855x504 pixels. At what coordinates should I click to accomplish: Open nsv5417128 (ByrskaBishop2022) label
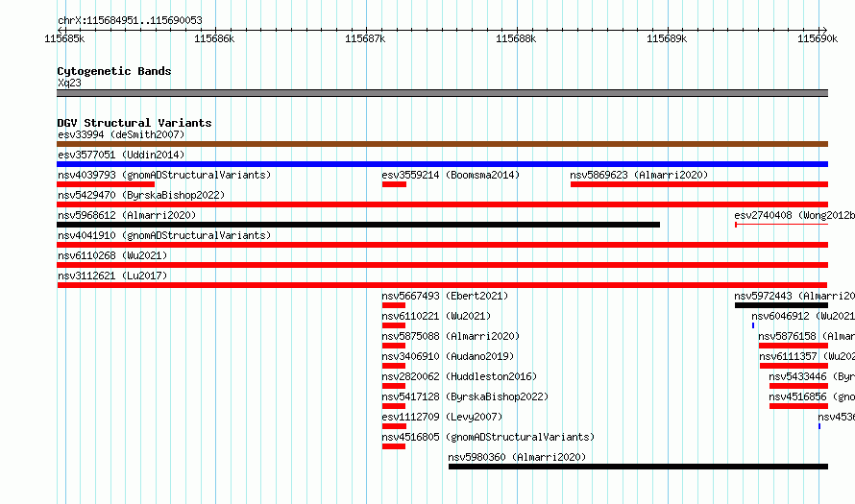(465, 396)
